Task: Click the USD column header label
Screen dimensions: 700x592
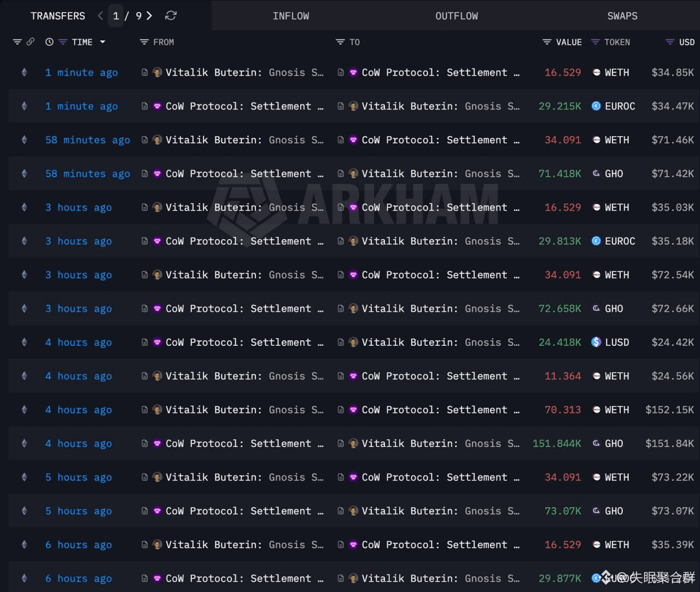Action: coord(687,42)
